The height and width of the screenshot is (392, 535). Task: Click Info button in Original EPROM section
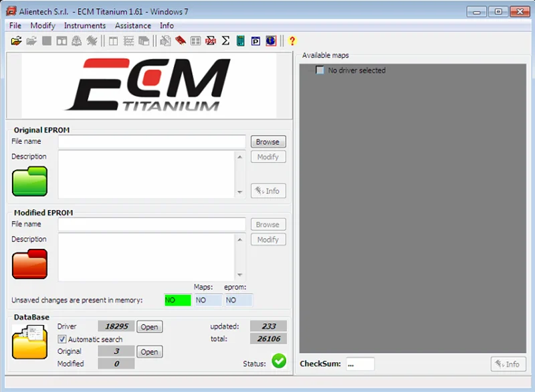[268, 191]
